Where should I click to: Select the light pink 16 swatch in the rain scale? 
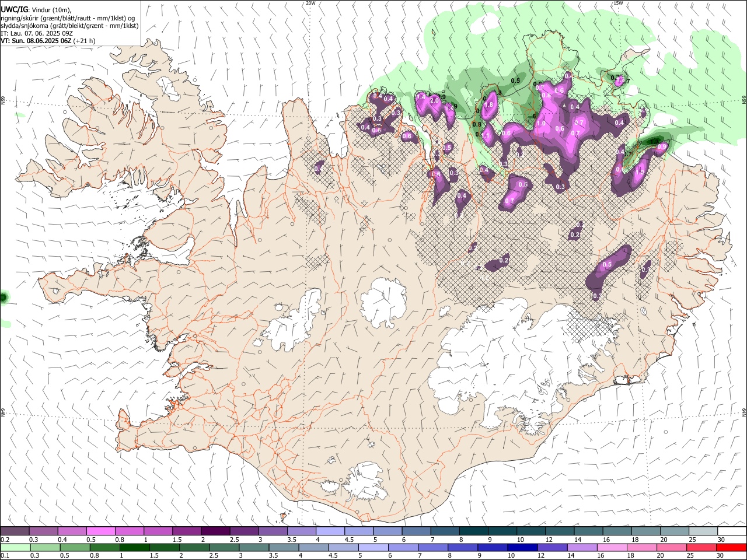[x=611, y=548]
